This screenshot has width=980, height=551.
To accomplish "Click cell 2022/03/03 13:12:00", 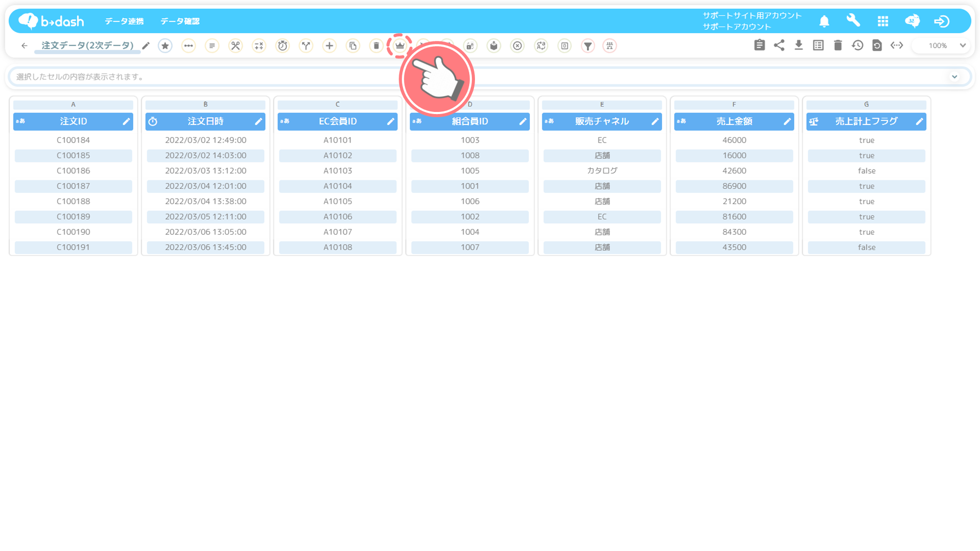I will (x=205, y=171).
